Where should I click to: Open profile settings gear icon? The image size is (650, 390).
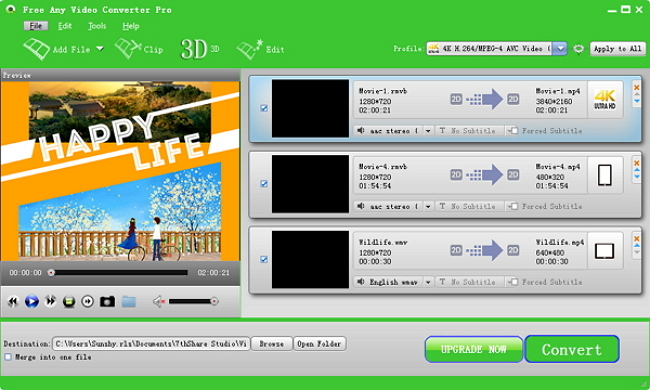point(578,49)
